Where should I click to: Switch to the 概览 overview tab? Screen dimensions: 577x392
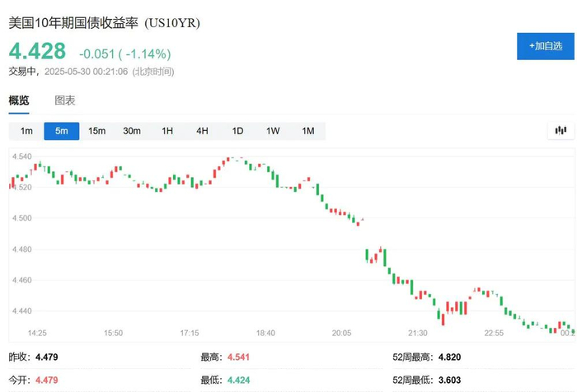click(19, 100)
